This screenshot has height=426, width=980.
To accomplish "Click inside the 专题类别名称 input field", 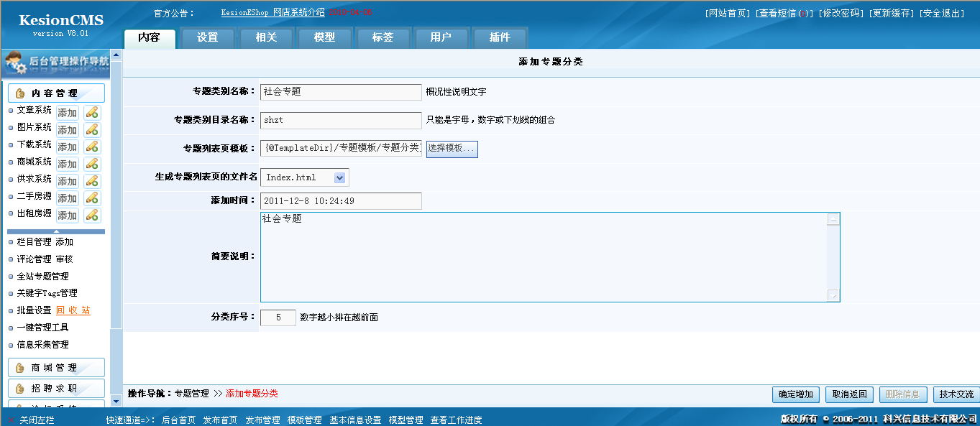I will click(340, 92).
